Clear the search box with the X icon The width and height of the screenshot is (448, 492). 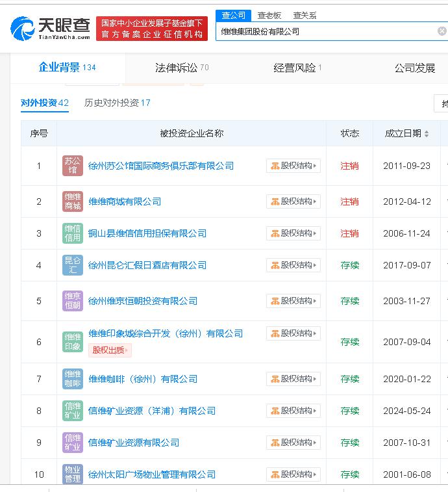click(442, 31)
